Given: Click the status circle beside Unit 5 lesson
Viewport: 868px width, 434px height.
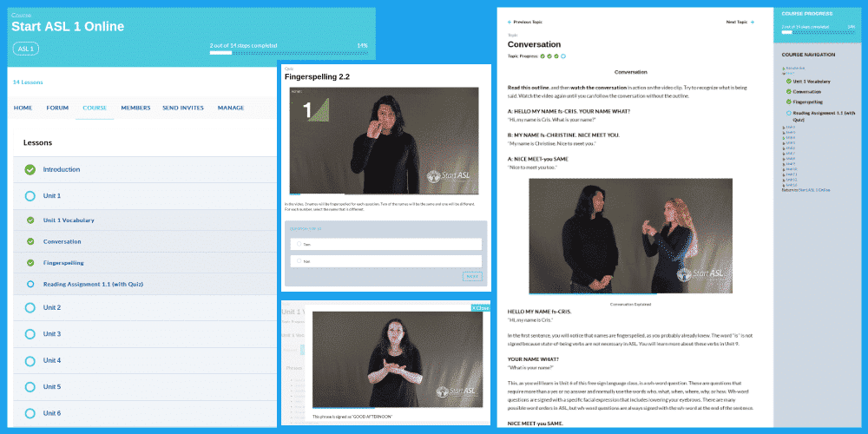Looking at the screenshot, I should tap(30, 387).
